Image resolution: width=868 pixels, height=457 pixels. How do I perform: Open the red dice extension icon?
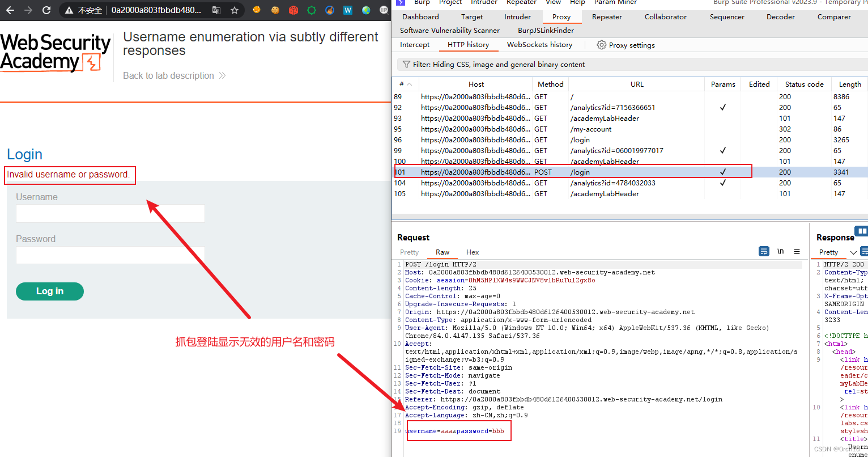[293, 10]
